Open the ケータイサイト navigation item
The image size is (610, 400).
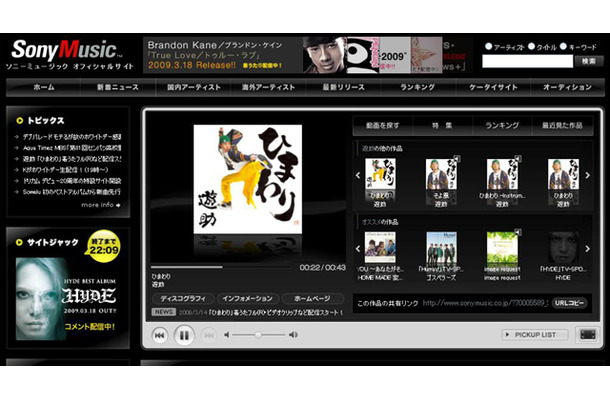(493, 87)
